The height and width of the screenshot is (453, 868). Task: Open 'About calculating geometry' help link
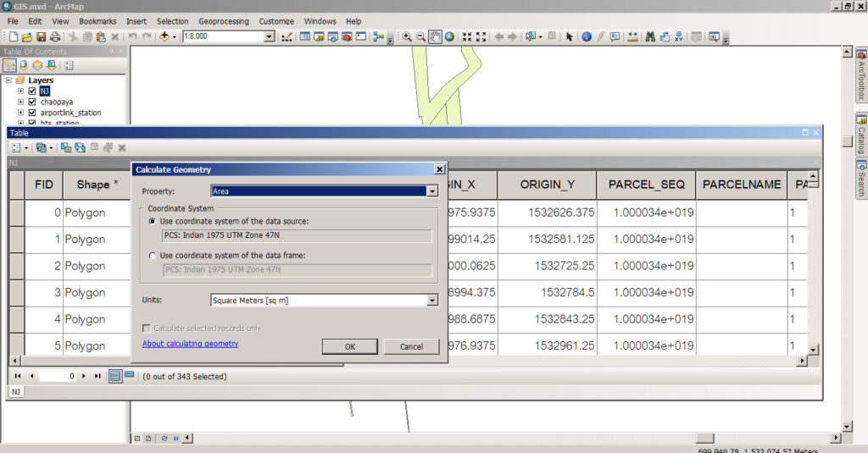click(190, 344)
